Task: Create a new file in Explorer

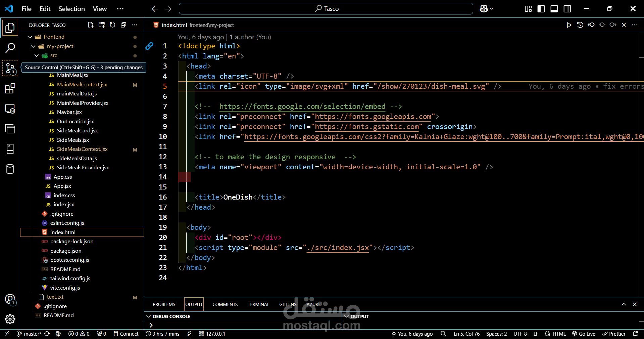Action: [x=91, y=25]
